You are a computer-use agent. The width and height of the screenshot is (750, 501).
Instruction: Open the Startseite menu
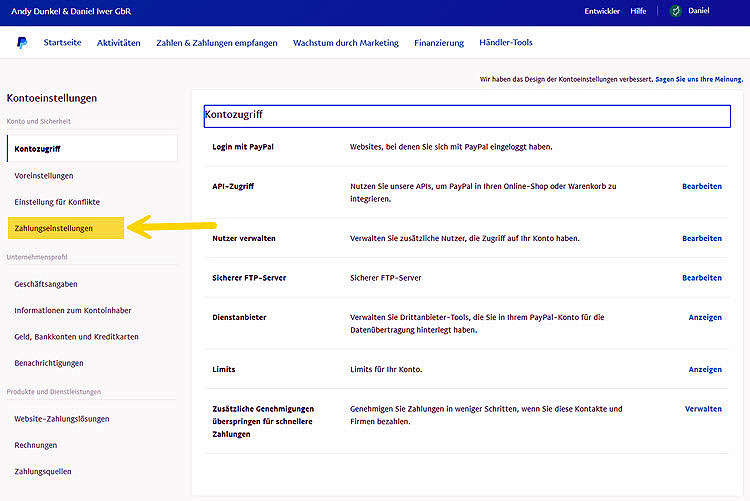[62, 43]
